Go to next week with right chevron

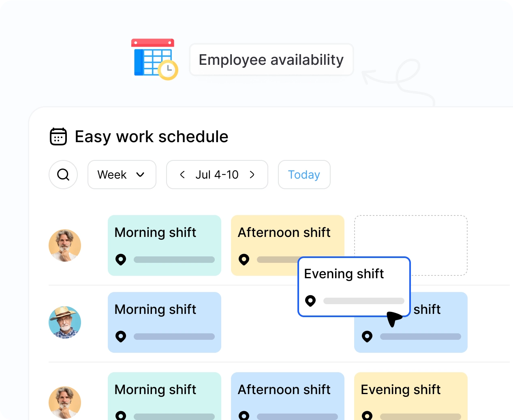click(252, 175)
